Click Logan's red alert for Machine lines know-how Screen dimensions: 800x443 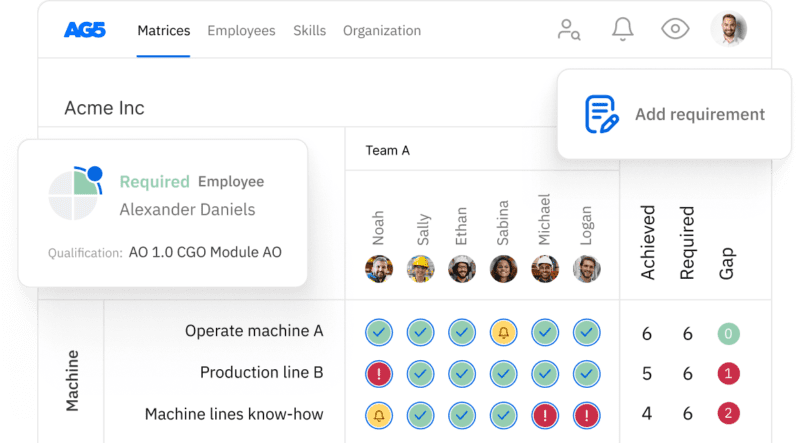point(586,414)
